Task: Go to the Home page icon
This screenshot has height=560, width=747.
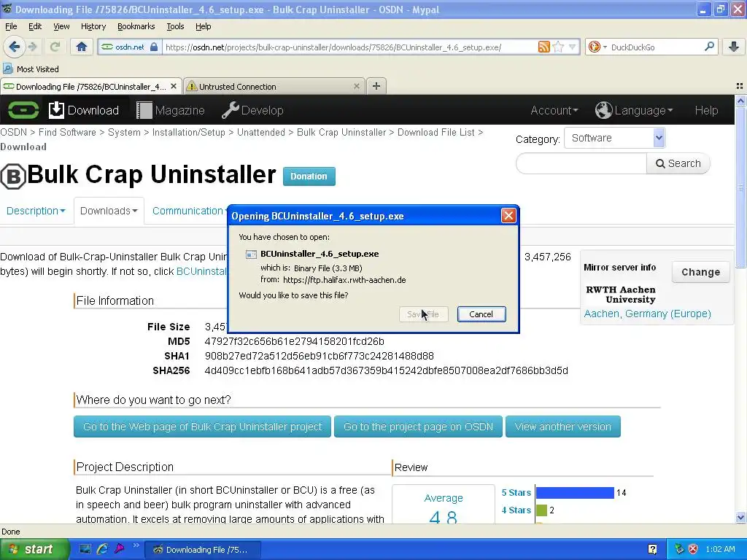Action: [x=82, y=47]
